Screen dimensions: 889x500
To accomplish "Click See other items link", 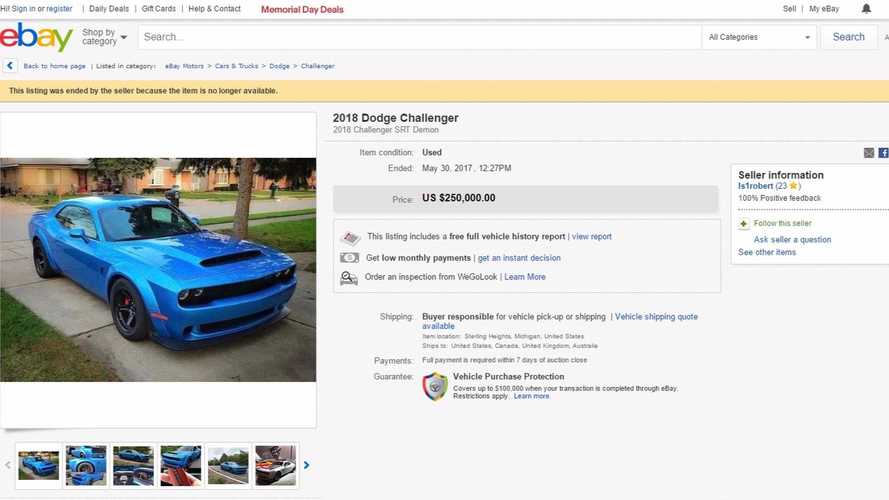I will pyautogui.click(x=767, y=252).
